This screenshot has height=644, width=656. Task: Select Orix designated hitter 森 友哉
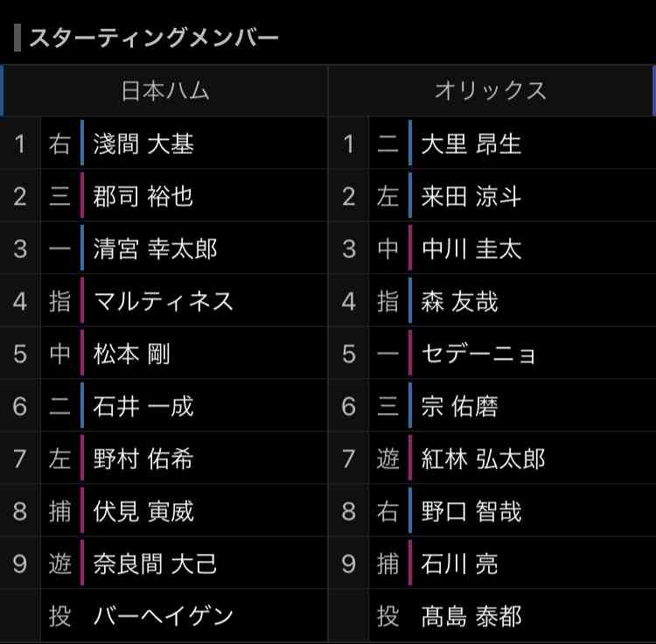coord(460,301)
